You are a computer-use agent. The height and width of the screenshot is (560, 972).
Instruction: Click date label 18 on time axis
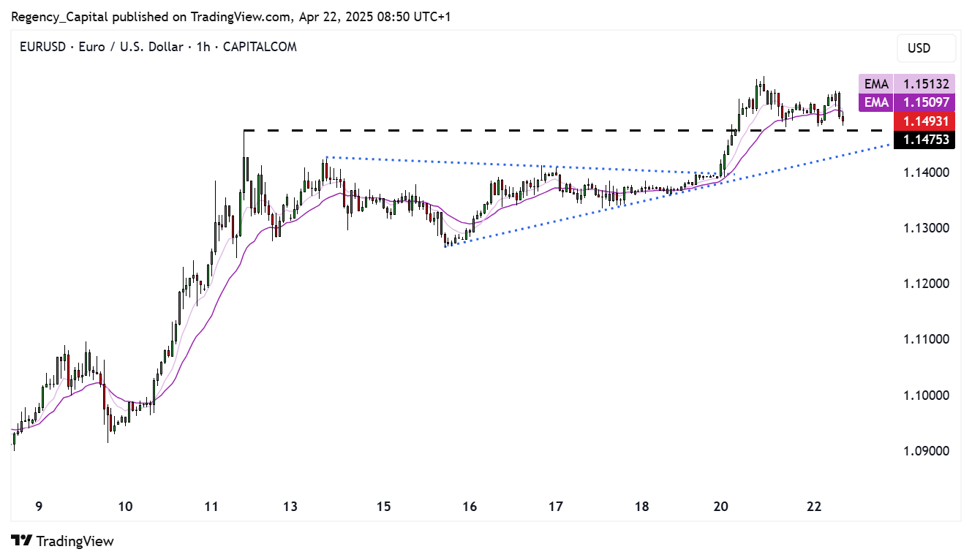point(642,506)
